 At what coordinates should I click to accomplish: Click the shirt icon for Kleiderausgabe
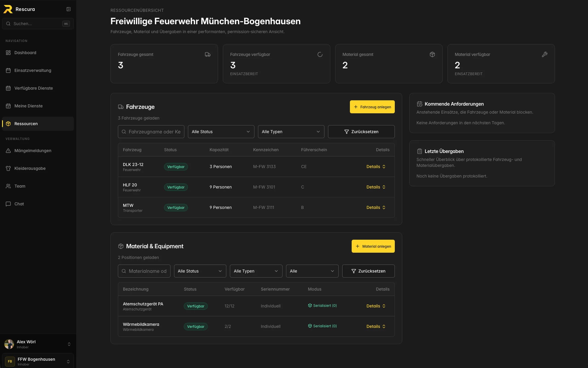(x=8, y=168)
